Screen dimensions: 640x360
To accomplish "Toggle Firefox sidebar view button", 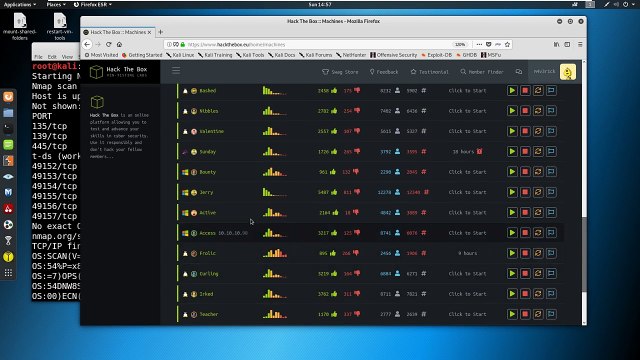I will [567, 44].
